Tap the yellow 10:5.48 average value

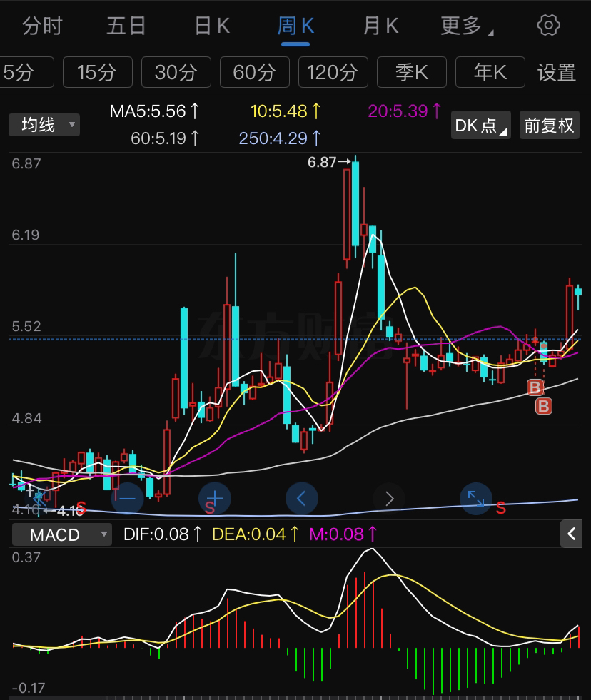285,111
